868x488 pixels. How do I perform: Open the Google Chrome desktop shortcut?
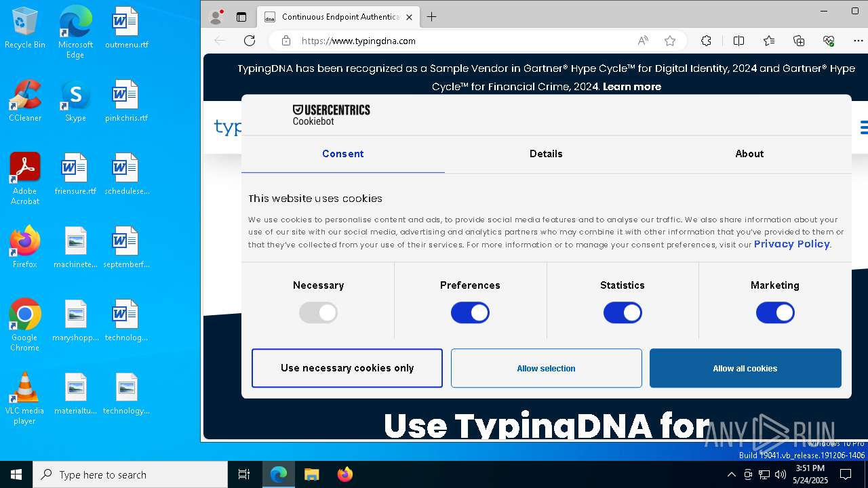(x=25, y=325)
